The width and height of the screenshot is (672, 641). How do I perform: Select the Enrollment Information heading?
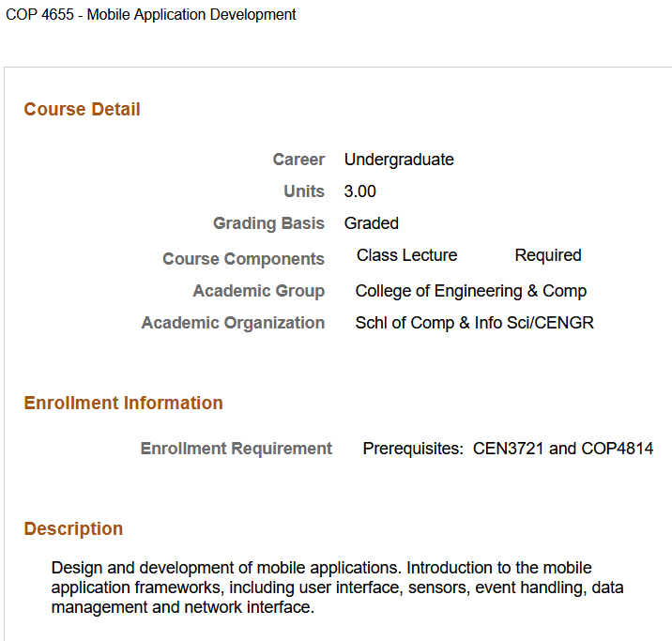(x=123, y=404)
